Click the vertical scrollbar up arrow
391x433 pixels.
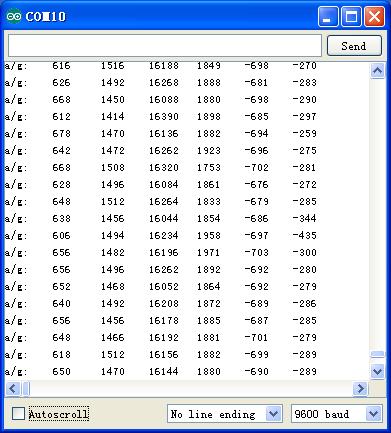tap(377, 71)
